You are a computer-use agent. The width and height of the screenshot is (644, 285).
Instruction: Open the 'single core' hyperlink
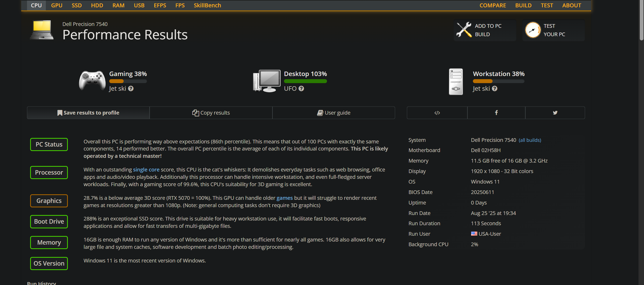146,170
